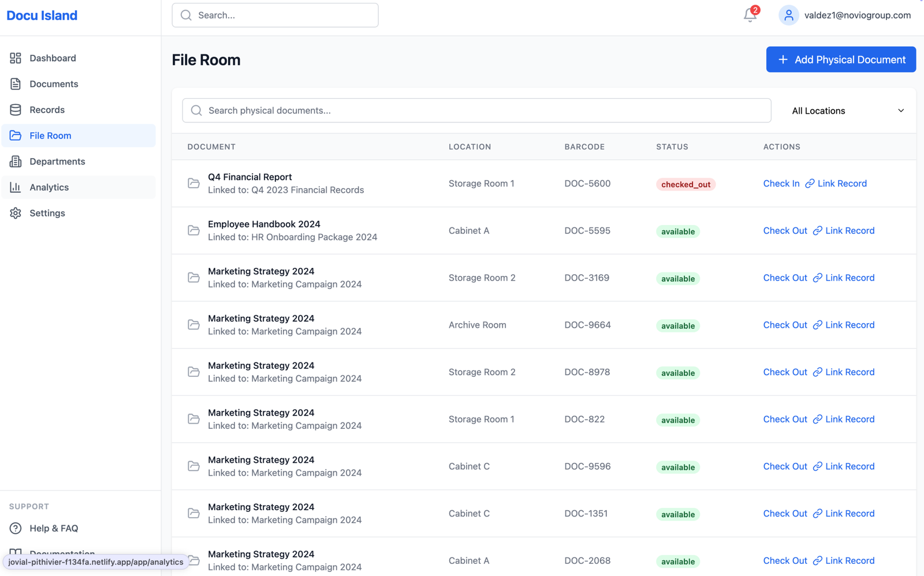Open the File Room menu entry
Image resolution: width=924 pixels, height=576 pixels.
tap(50, 135)
